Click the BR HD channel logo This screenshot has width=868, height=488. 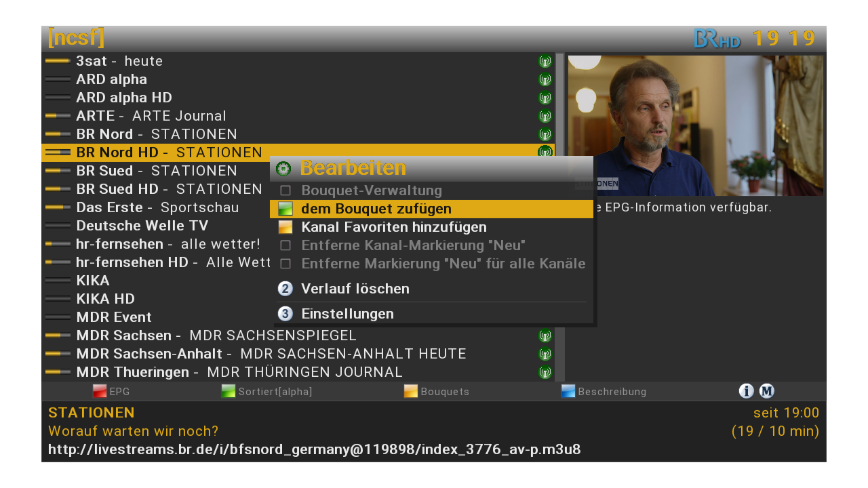coord(717,39)
